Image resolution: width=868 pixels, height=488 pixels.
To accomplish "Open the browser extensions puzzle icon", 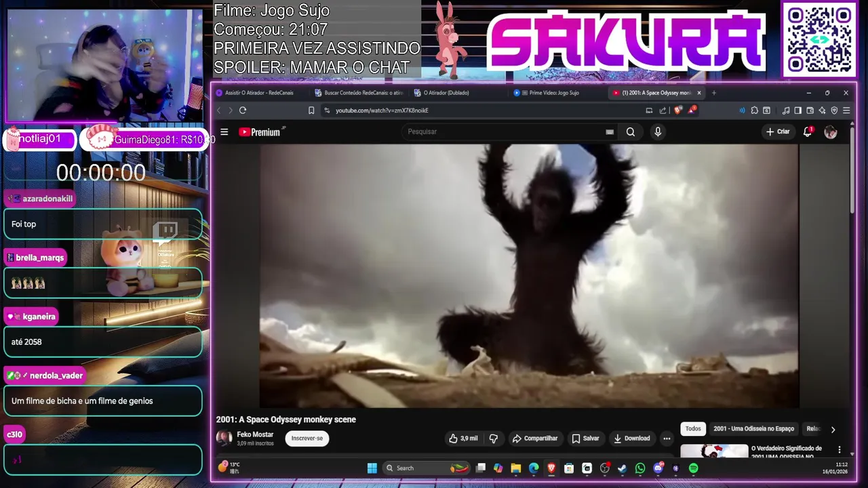I will (754, 110).
